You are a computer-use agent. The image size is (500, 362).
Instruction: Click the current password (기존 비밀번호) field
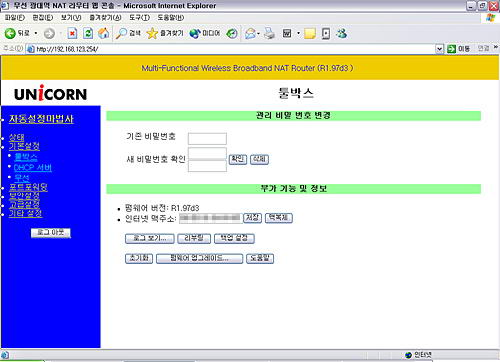(207, 138)
